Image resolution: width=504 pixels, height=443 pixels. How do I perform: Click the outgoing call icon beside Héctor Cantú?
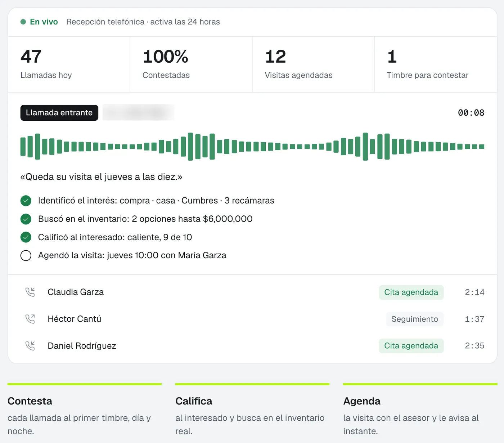pyautogui.click(x=30, y=319)
